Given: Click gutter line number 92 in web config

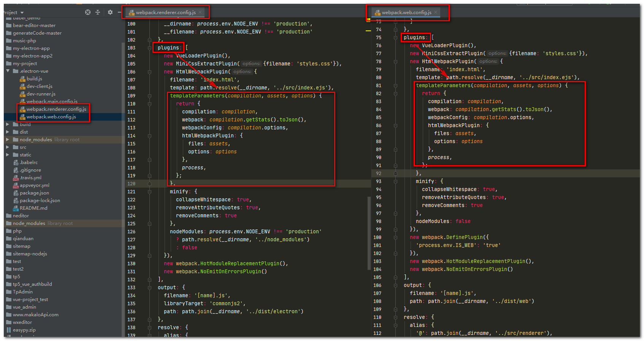Looking at the screenshot, I should click(x=379, y=174).
